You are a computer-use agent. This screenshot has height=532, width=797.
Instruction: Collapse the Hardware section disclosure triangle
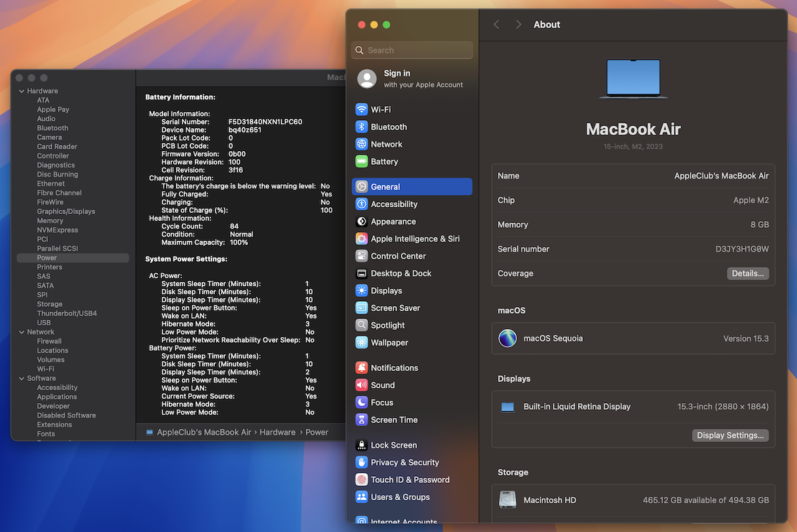pyautogui.click(x=21, y=91)
